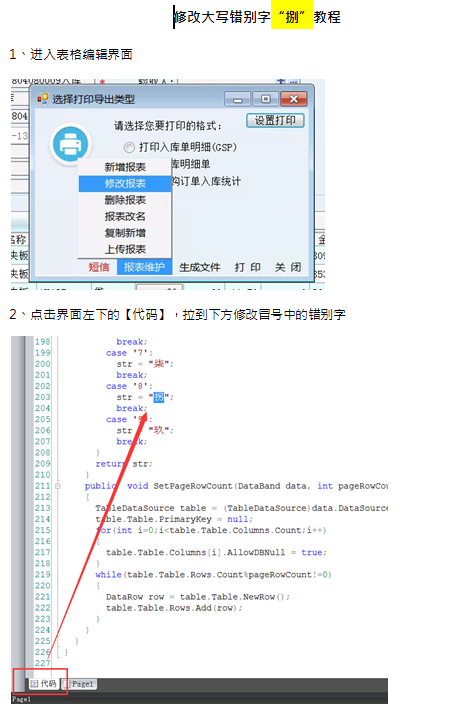The height and width of the screenshot is (721, 474).
Task: Click the highlighted 捌 character in code
Action: click(159, 397)
